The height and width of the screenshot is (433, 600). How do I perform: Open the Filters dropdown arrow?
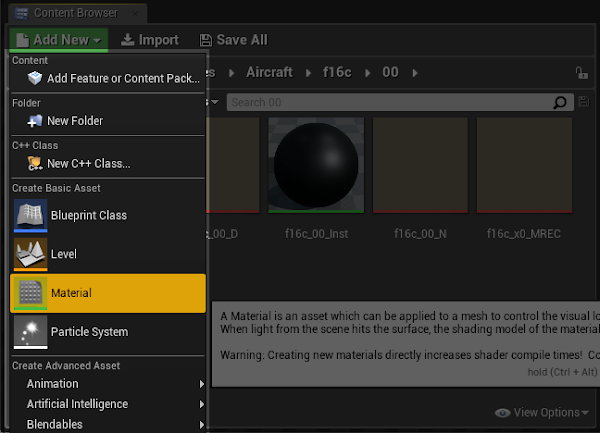(x=213, y=102)
